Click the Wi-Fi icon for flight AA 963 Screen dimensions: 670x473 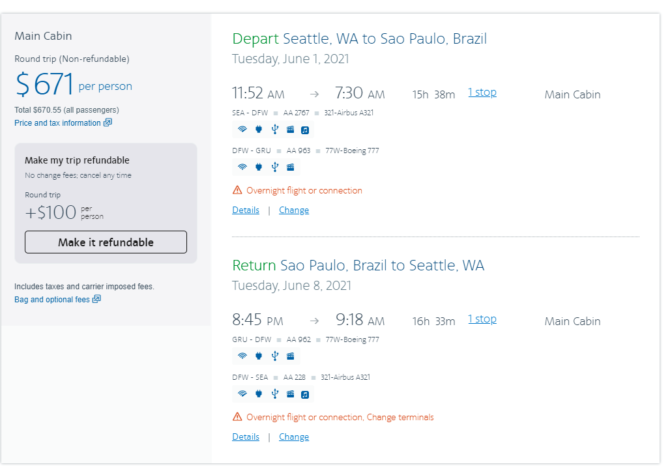(x=242, y=167)
